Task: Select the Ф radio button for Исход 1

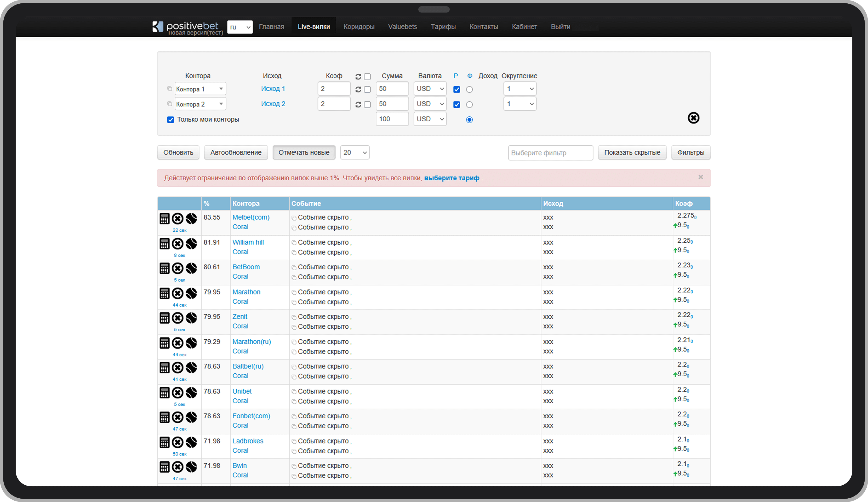Action: [x=469, y=90]
